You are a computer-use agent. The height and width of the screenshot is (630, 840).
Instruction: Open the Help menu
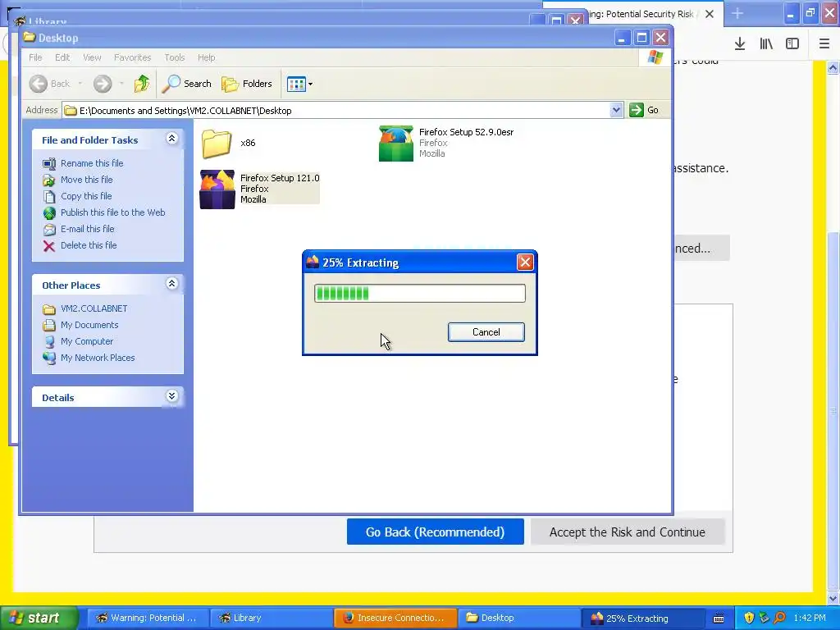(x=206, y=57)
